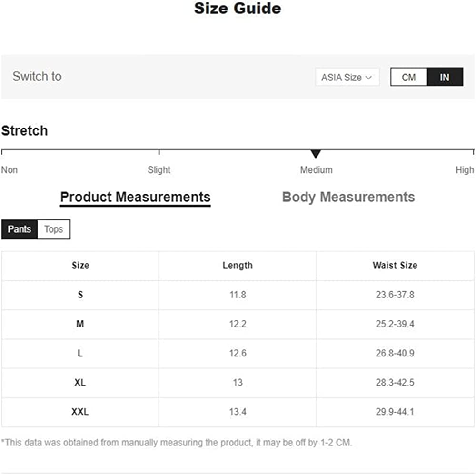The width and height of the screenshot is (476, 475).
Task: Select the XXL size row
Action: 80,412
